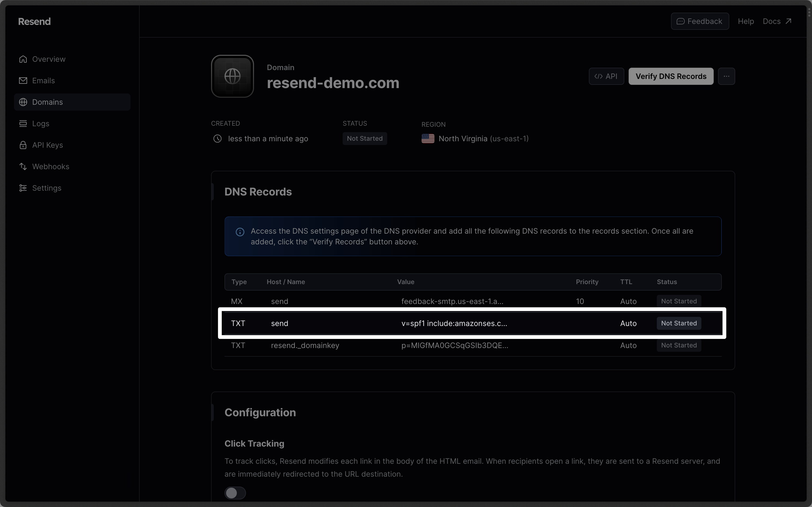Click the US flag region icon
This screenshot has width=812, height=507.
[x=427, y=139]
